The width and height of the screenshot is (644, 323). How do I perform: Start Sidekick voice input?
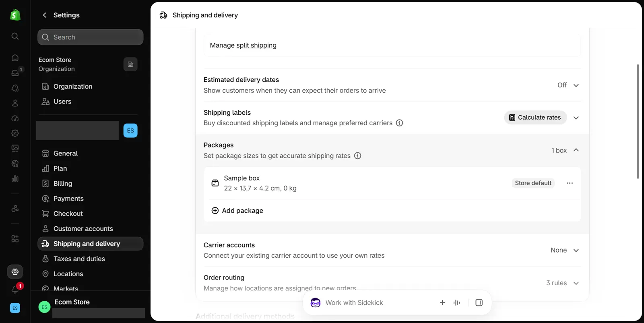coord(456,302)
